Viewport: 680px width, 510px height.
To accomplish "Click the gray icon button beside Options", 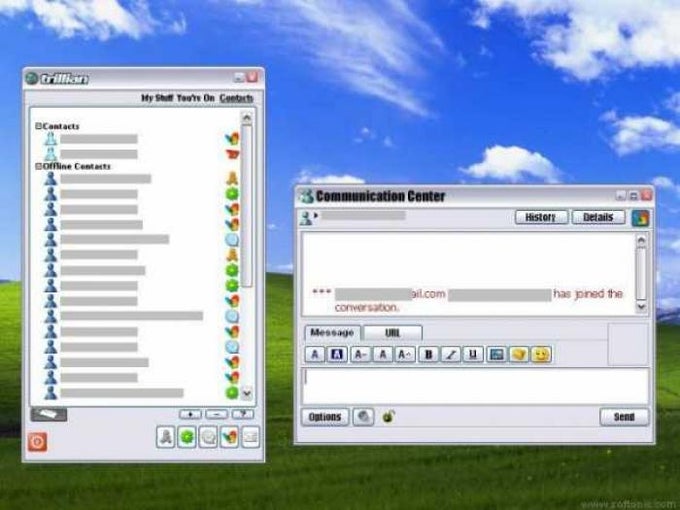I will tap(363, 417).
